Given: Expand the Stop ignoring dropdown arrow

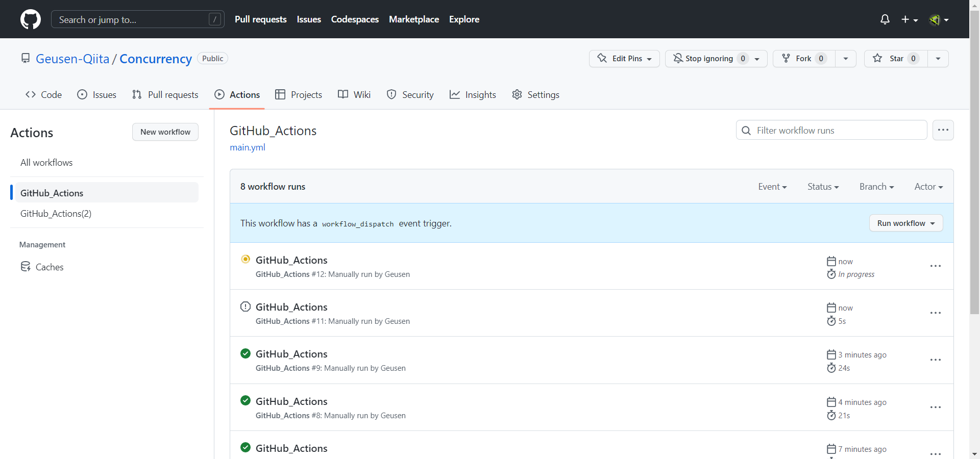Looking at the screenshot, I should [757, 59].
